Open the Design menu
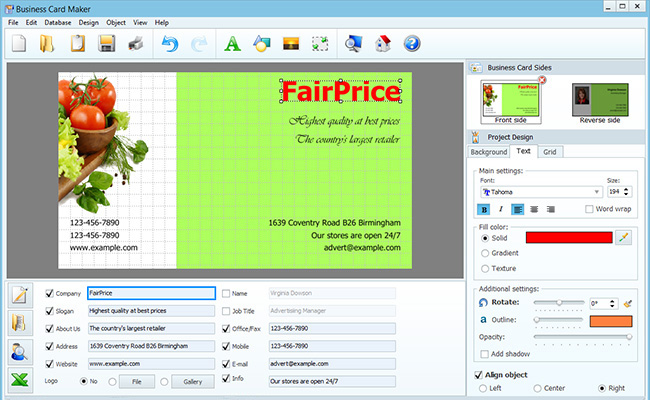This screenshot has width=650, height=400. [x=88, y=22]
